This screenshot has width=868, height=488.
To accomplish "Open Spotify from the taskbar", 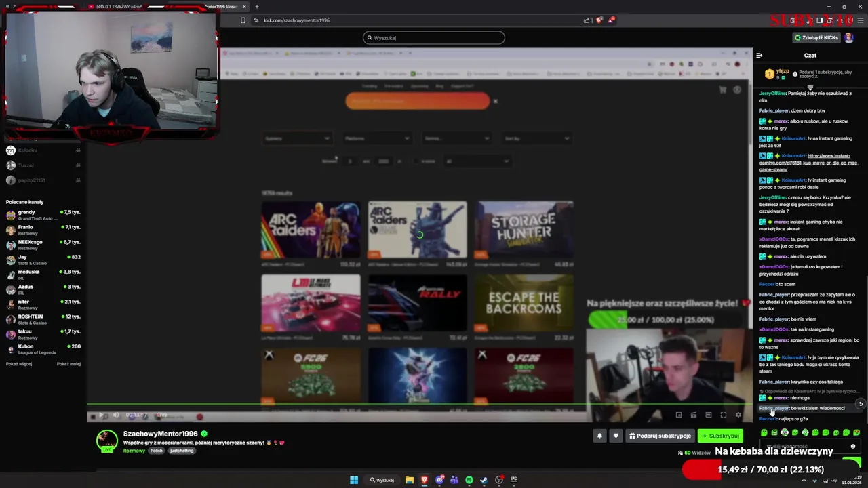I will tap(469, 480).
